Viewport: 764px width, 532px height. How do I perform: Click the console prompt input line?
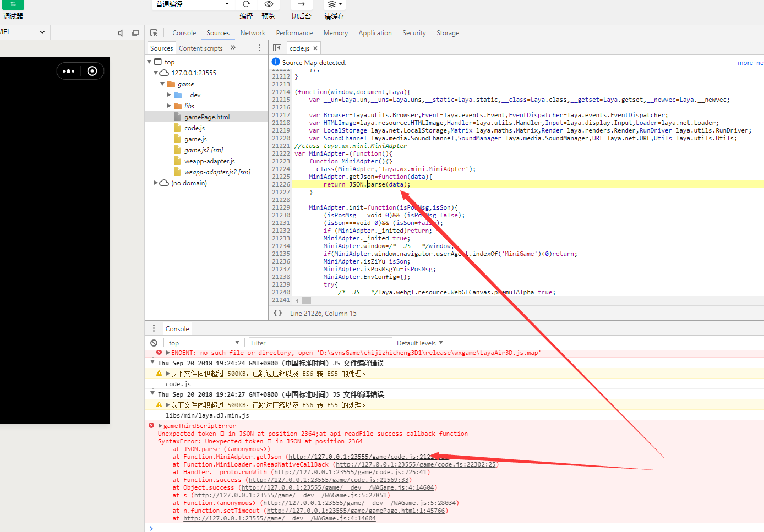457,528
